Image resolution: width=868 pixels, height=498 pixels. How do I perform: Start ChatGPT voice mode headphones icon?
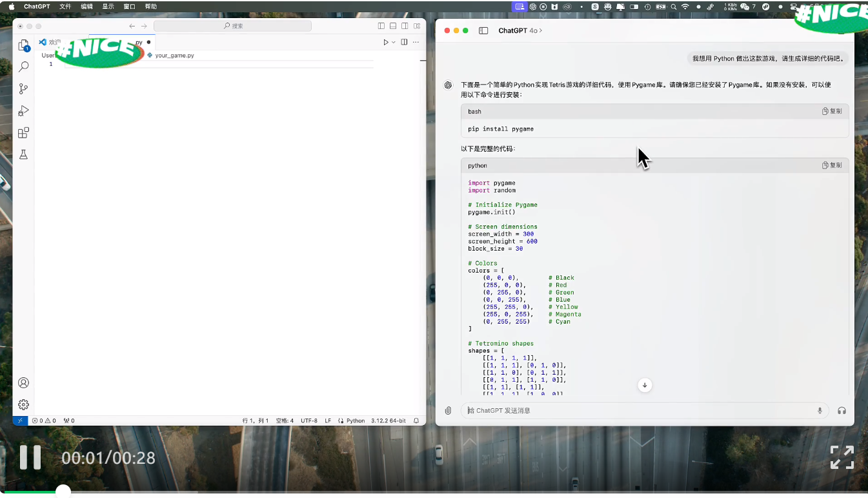(x=842, y=410)
